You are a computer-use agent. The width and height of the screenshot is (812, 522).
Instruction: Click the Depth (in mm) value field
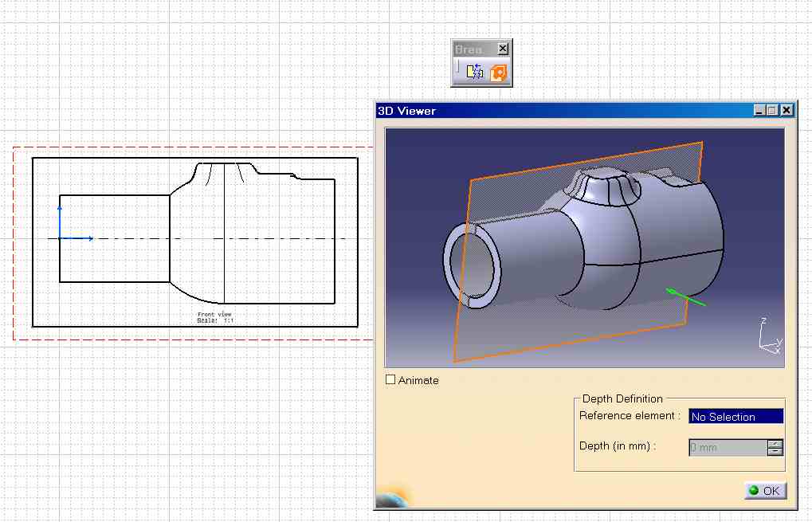click(x=728, y=447)
